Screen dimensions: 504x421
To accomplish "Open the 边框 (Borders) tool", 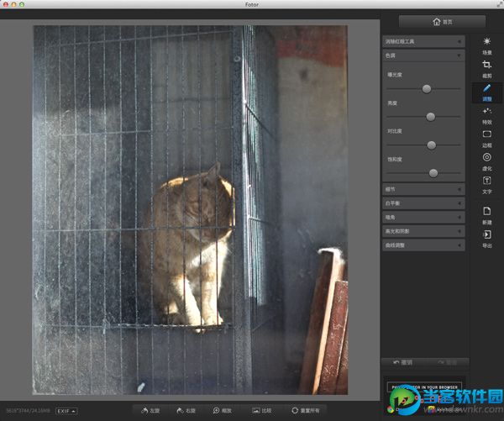I will pos(487,136).
